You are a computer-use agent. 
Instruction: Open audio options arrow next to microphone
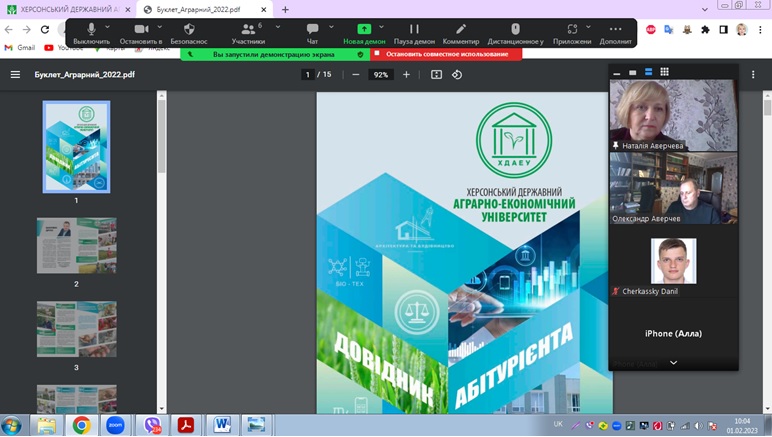pos(108,27)
